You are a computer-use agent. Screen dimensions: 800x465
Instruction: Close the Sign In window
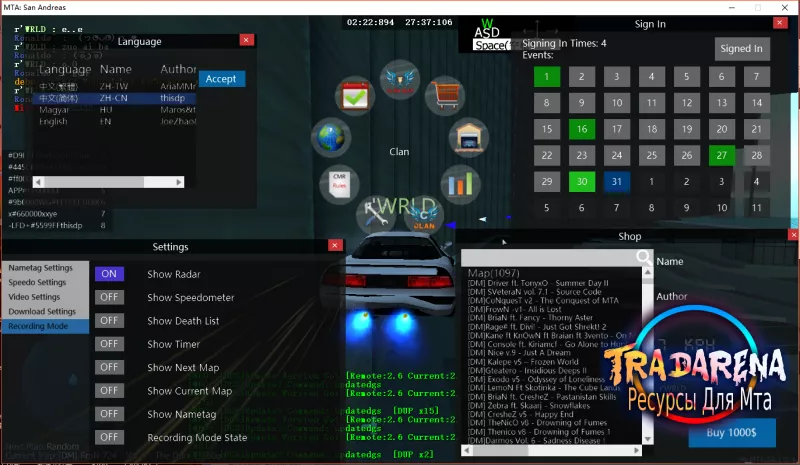point(780,22)
